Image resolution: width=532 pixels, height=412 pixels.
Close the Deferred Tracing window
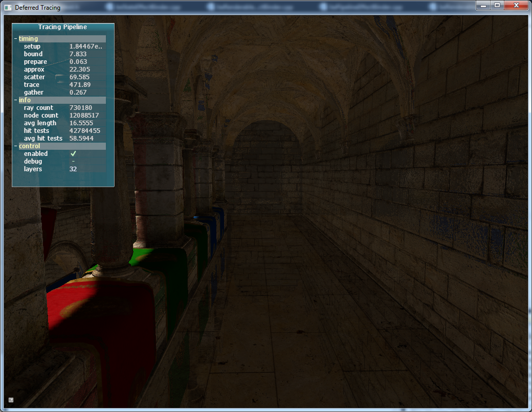pos(516,5)
